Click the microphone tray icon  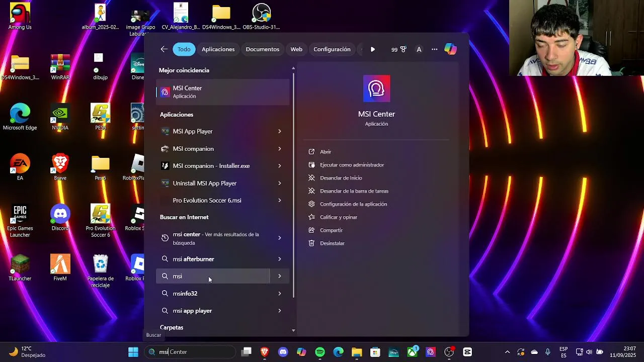pos(548,352)
